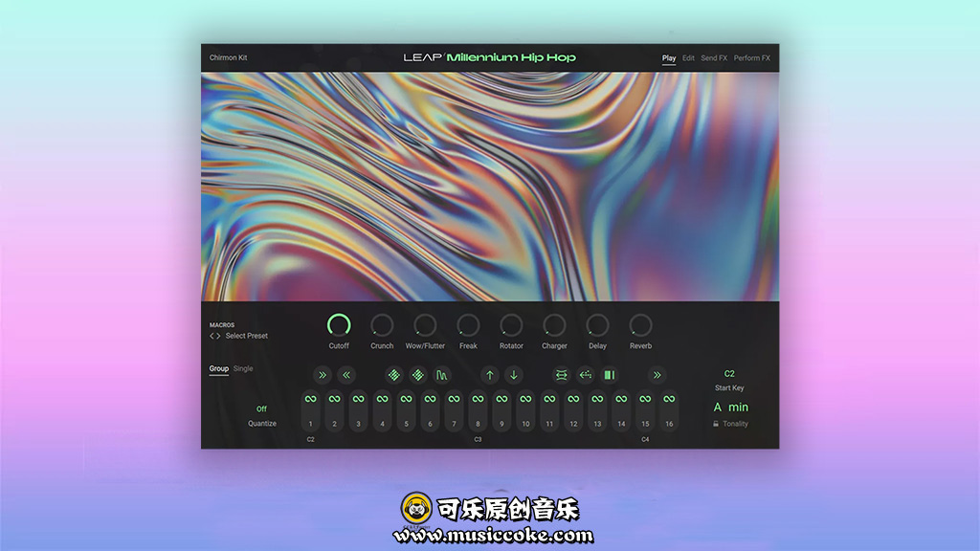Open the Quantize Off value selector

point(261,409)
